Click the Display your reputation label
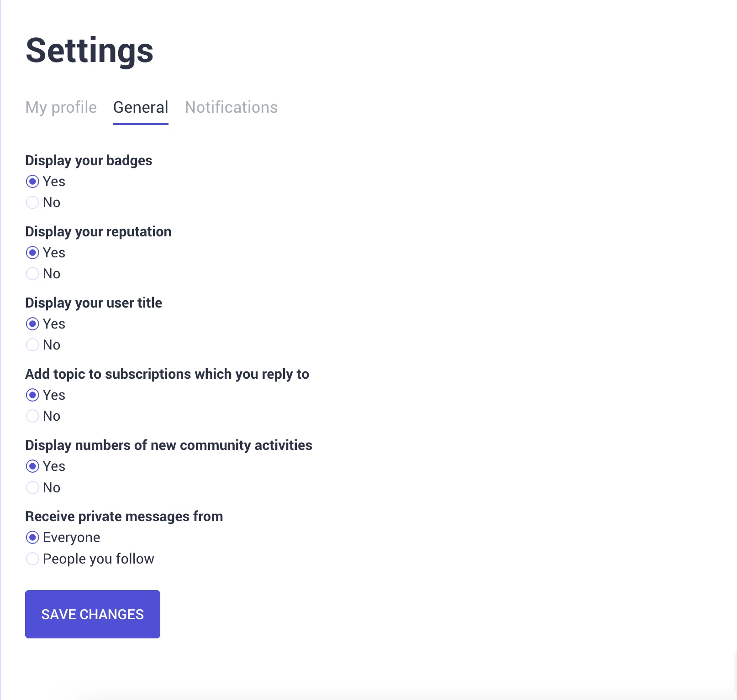The width and height of the screenshot is (737, 700). 98,232
